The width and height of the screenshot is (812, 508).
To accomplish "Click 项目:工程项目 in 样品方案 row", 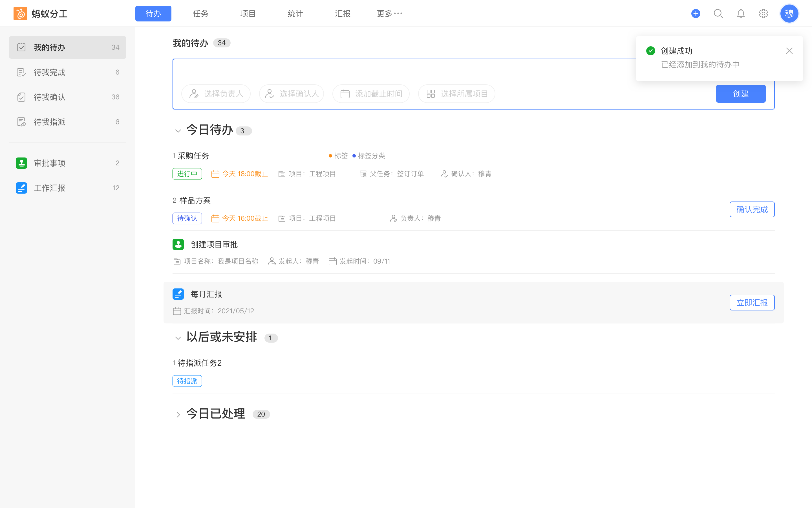I will (312, 218).
